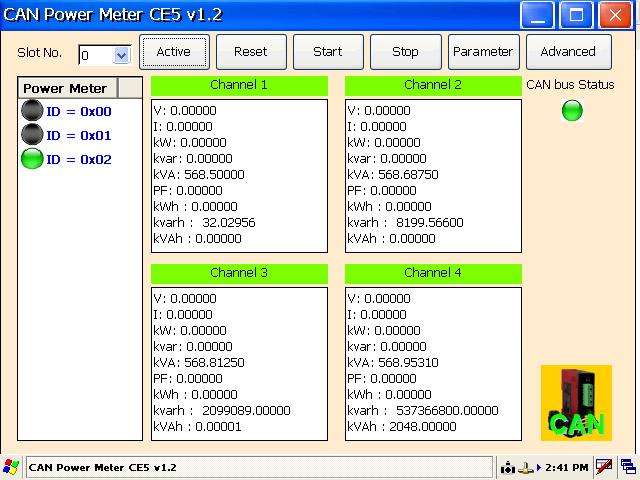Select the gray LED for ID = 0x01

pyautogui.click(x=32, y=135)
